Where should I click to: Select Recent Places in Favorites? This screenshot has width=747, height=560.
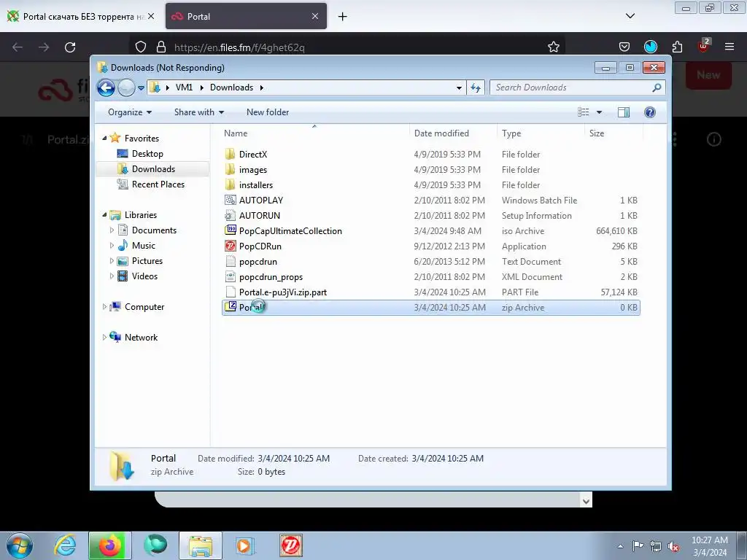coord(158,184)
